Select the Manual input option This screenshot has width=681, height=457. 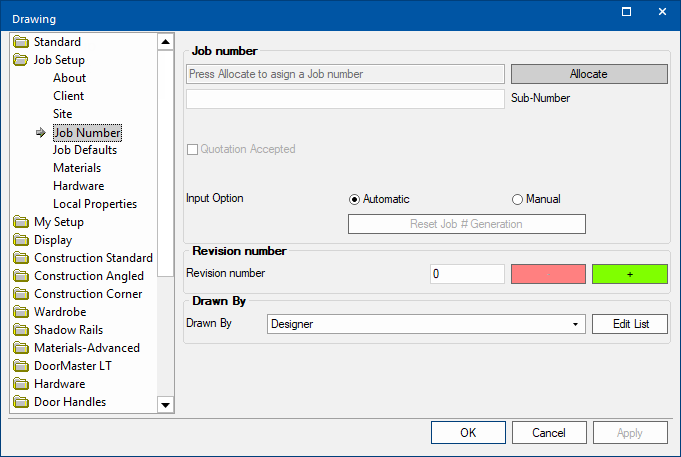click(517, 199)
